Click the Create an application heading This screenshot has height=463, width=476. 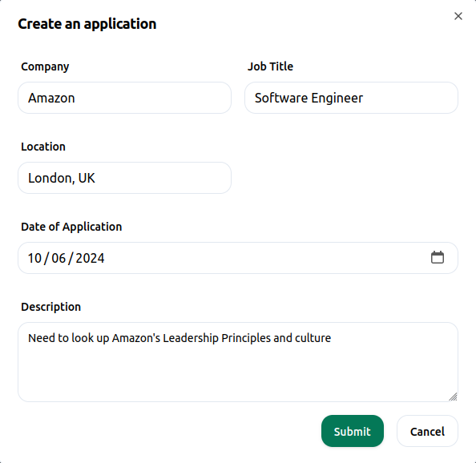[x=87, y=24]
